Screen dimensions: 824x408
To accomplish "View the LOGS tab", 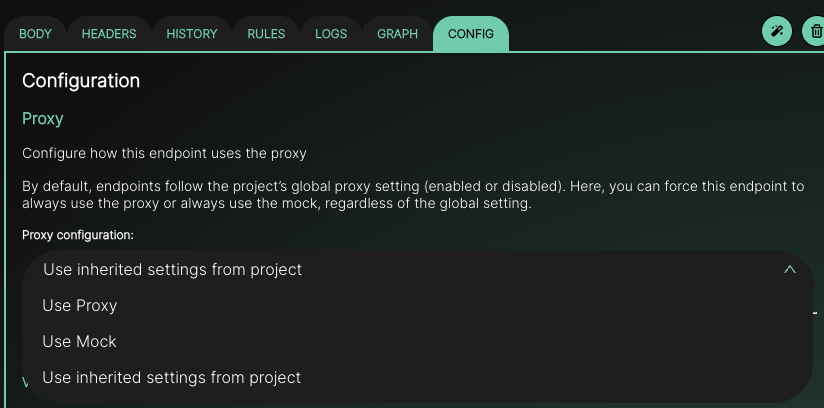I will click(x=331, y=34).
